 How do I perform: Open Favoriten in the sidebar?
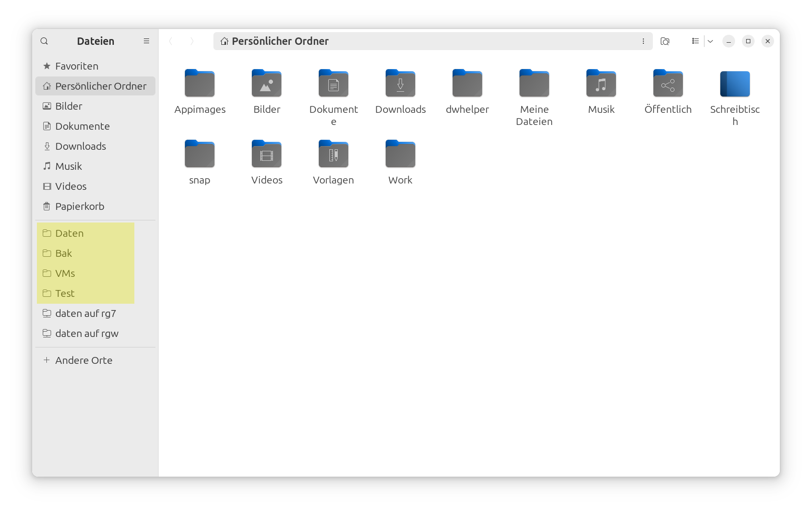(x=95, y=66)
